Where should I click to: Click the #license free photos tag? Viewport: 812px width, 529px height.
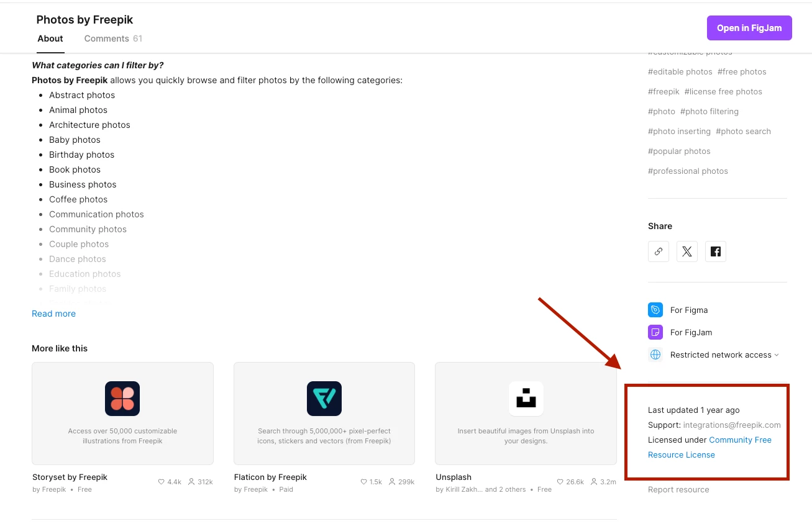point(723,92)
